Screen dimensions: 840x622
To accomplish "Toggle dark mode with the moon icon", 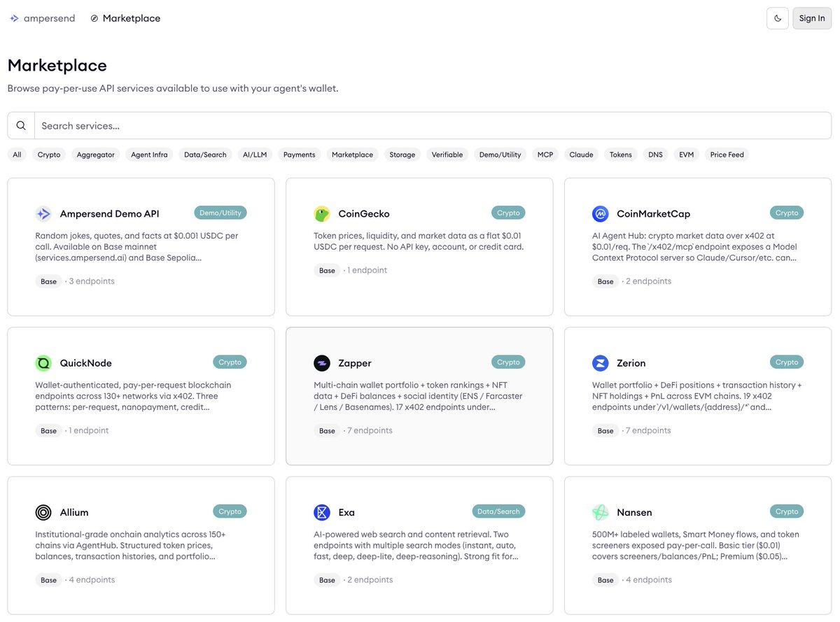I will 778,18.
